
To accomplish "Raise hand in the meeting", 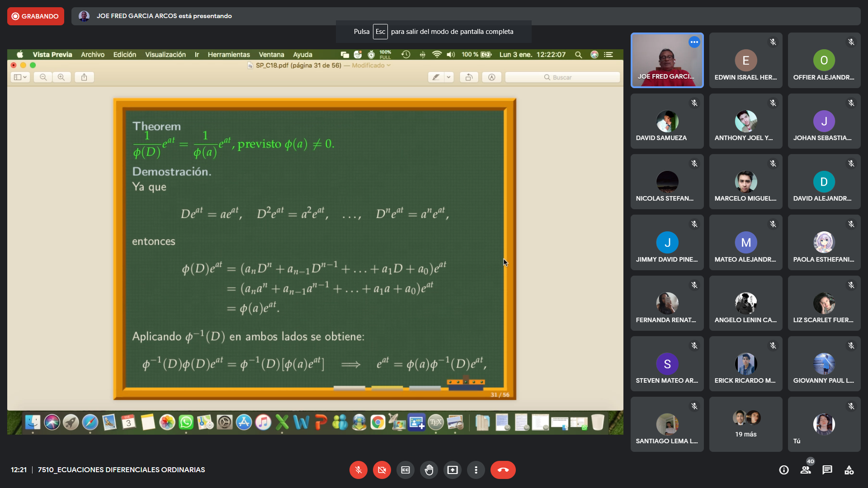I will tap(429, 470).
